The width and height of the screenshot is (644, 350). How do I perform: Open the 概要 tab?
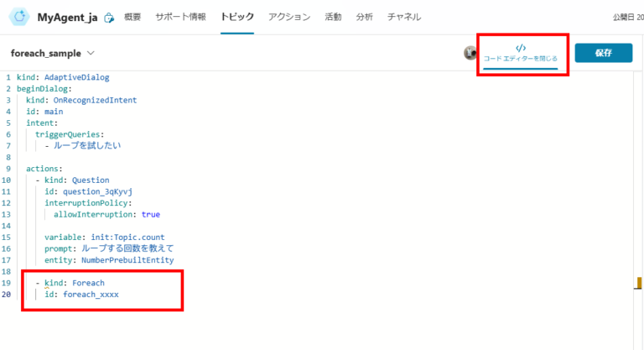coord(132,17)
